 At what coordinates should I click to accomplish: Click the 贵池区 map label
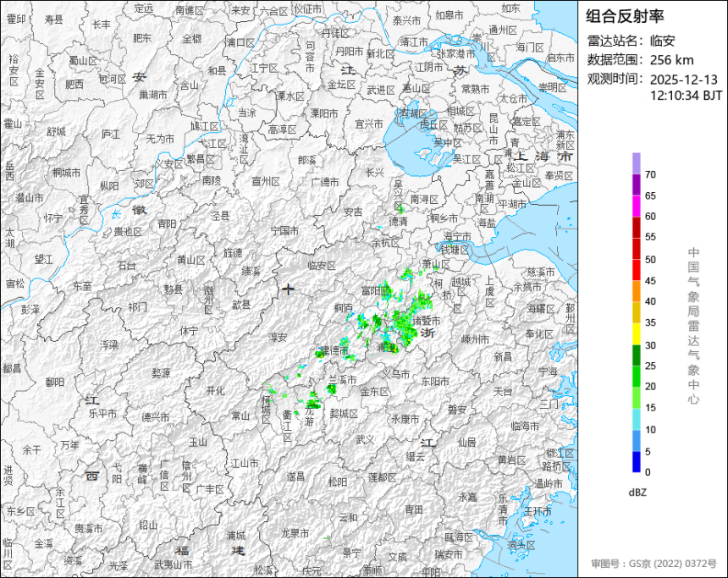tap(128, 231)
